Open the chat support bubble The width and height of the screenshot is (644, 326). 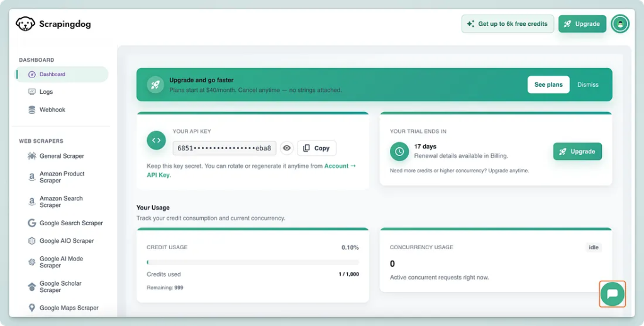(613, 293)
